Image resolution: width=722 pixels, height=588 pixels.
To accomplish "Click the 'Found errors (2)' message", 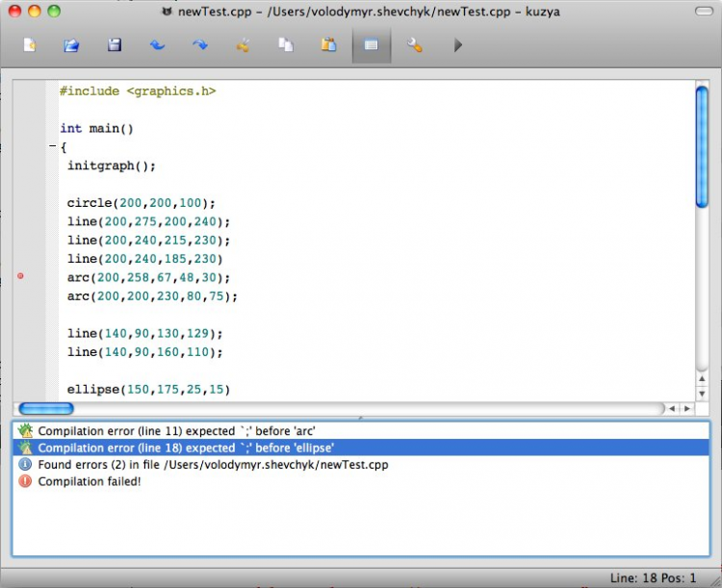I will (x=213, y=464).
